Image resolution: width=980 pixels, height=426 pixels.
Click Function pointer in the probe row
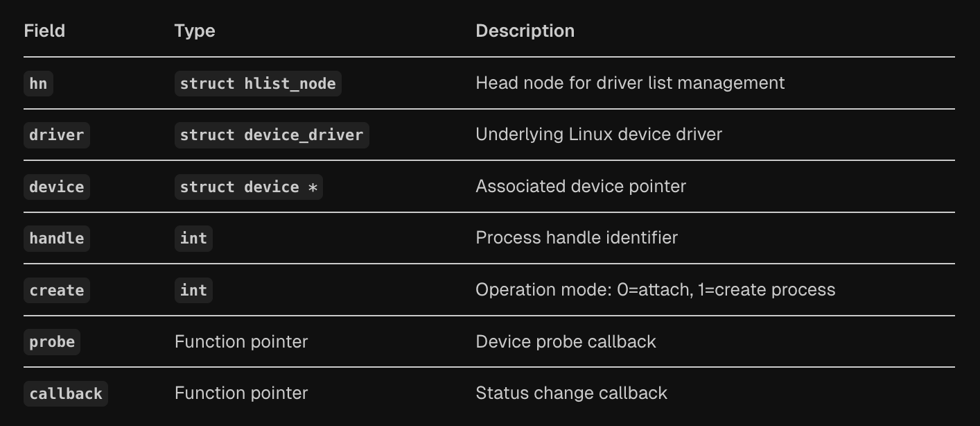(x=241, y=341)
